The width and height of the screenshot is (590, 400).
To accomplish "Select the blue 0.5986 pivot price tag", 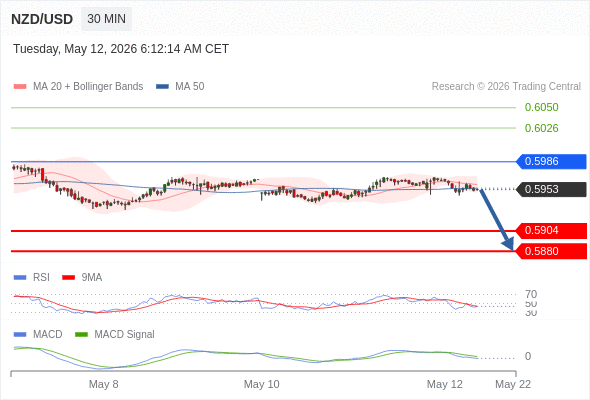I will 551,161.
